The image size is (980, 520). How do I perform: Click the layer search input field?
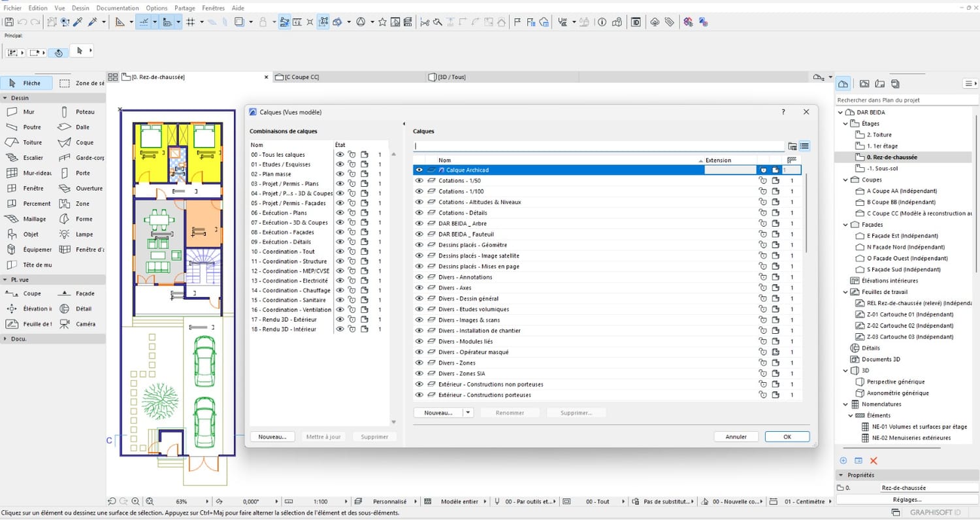coord(598,146)
